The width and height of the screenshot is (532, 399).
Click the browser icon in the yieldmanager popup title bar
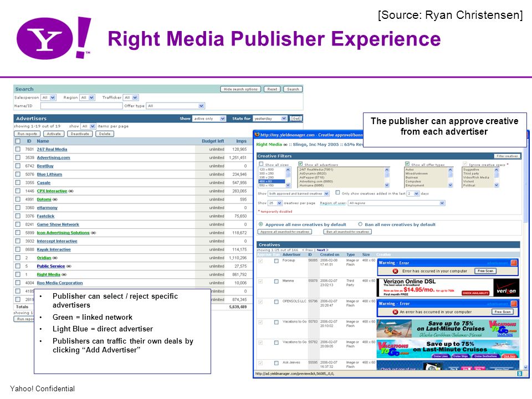[x=257, y=135]
